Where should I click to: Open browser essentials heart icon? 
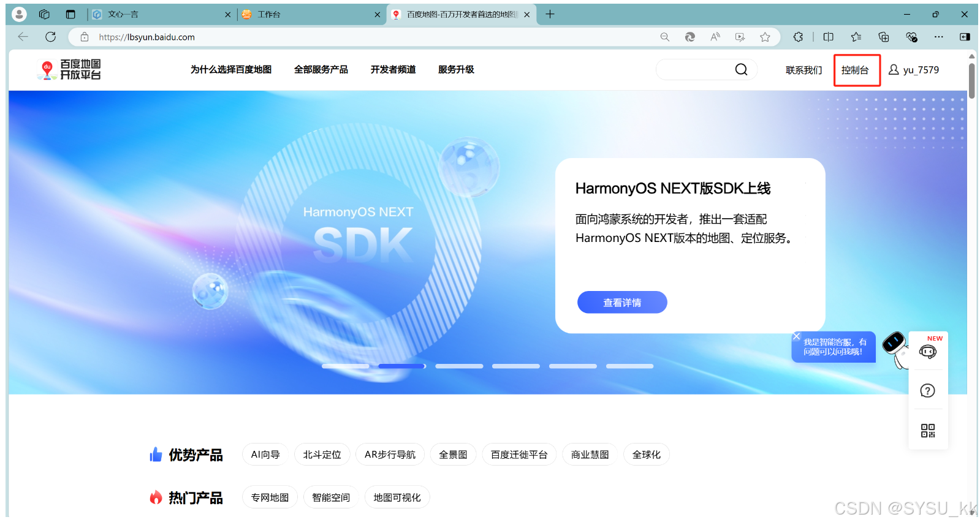(911, 37)
